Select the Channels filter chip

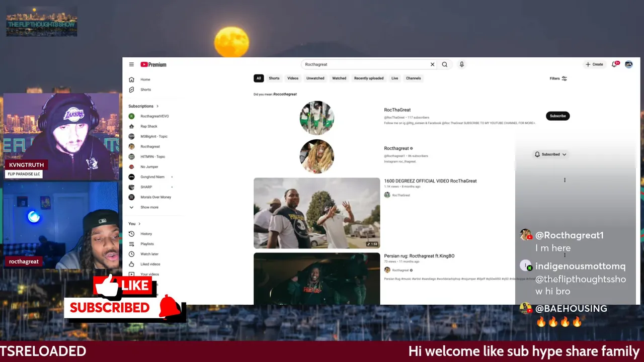click(414, 78)
